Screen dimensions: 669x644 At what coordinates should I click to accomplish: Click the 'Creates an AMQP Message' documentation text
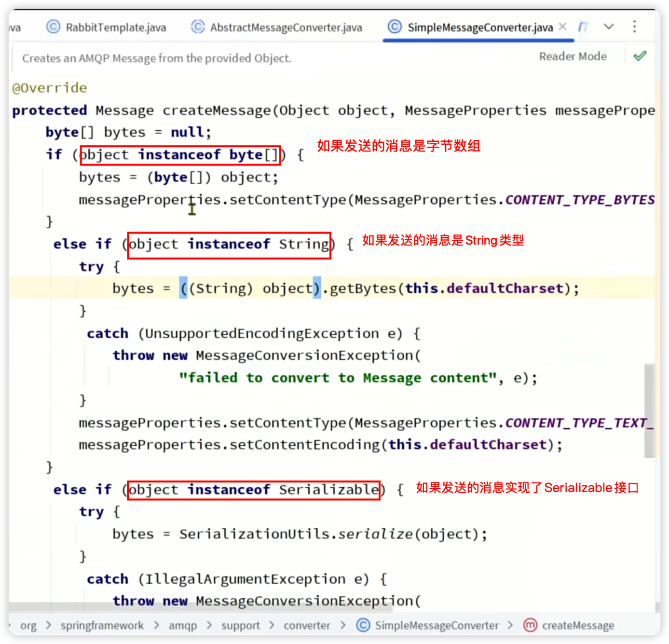[x=156, y=58]
